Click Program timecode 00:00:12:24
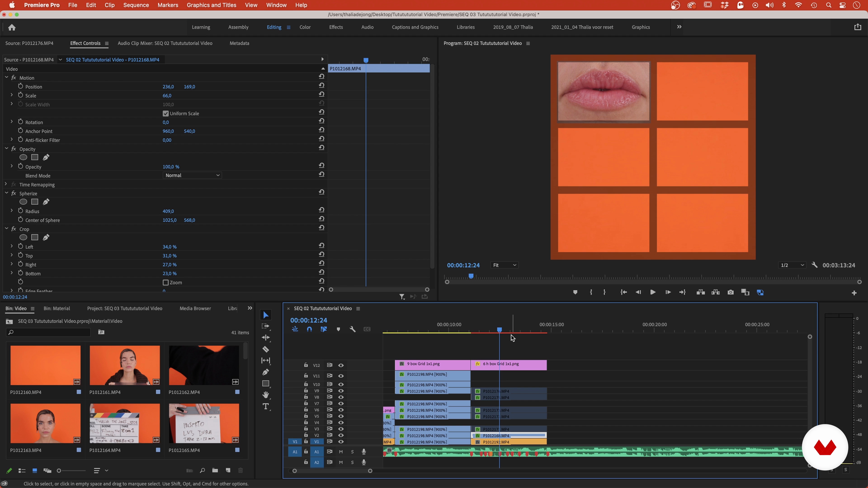This screenshot has width=868, height=488. (x=463, y=265)
